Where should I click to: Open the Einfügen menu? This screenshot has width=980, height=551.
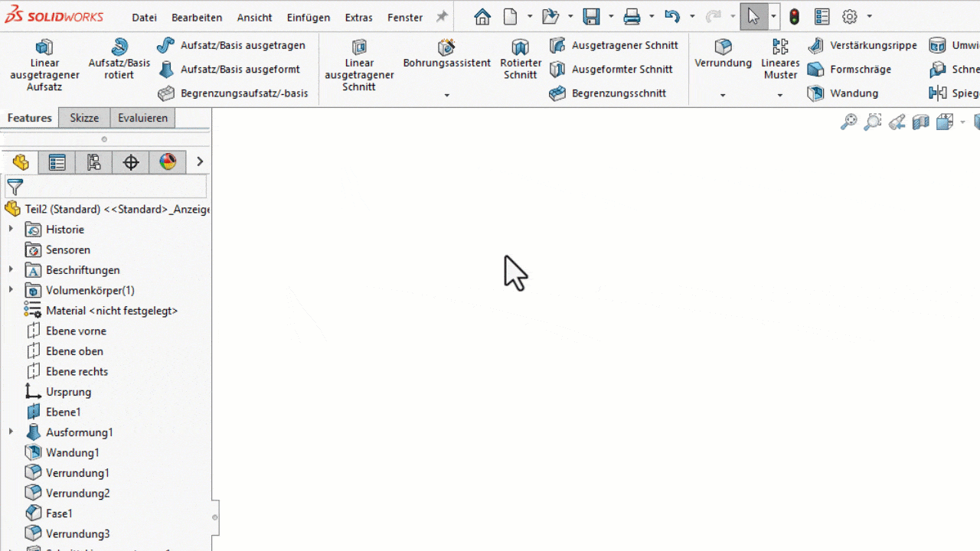[309, 18]
